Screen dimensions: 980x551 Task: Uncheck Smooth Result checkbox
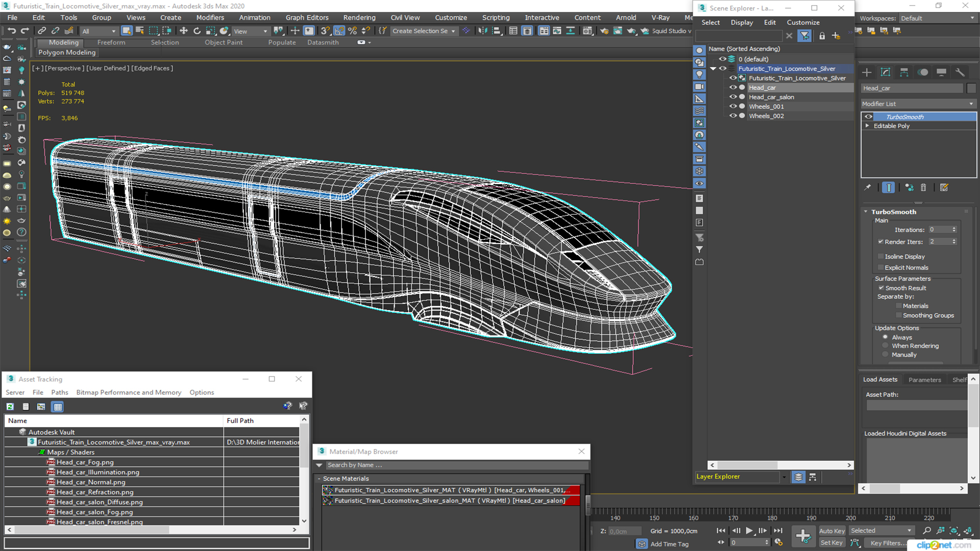(x=881, y=288)
